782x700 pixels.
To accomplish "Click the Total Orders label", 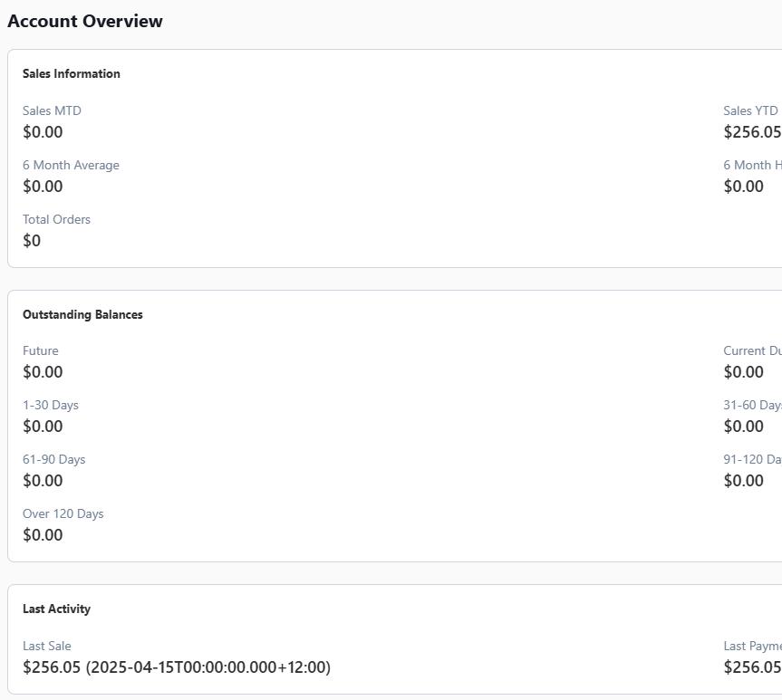I will tap(56, 219).
